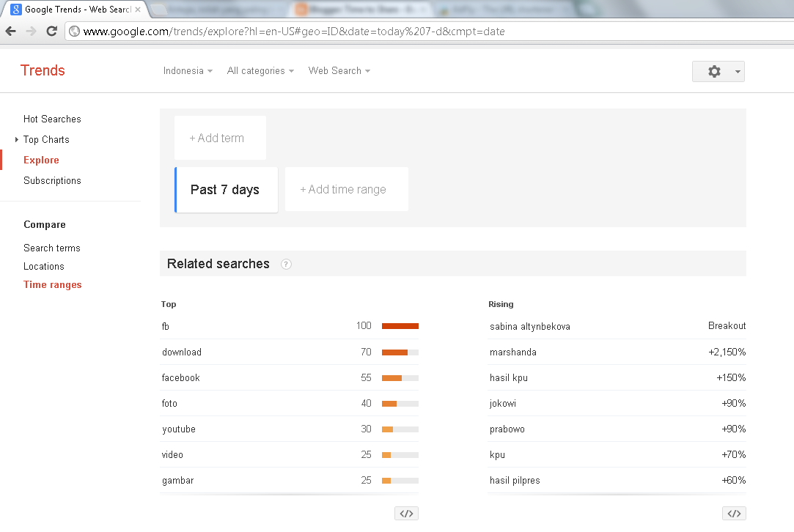Click the Add term button

(x=219, y=138)
